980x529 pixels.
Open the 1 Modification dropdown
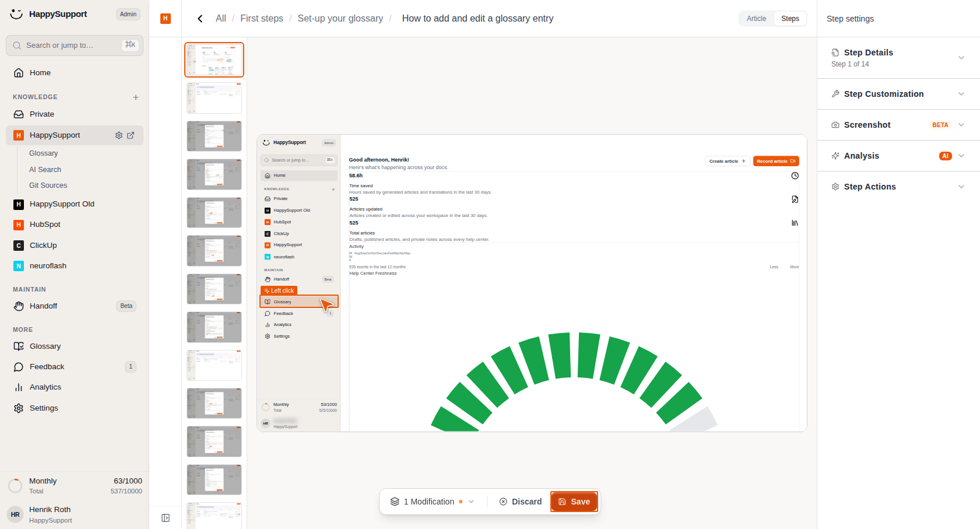(x=432, y=502)
